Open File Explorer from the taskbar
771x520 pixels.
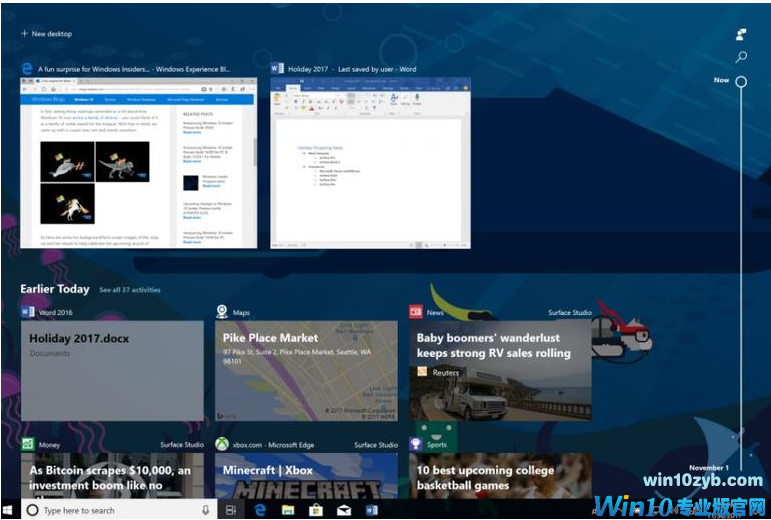click(x=288, y=510)
